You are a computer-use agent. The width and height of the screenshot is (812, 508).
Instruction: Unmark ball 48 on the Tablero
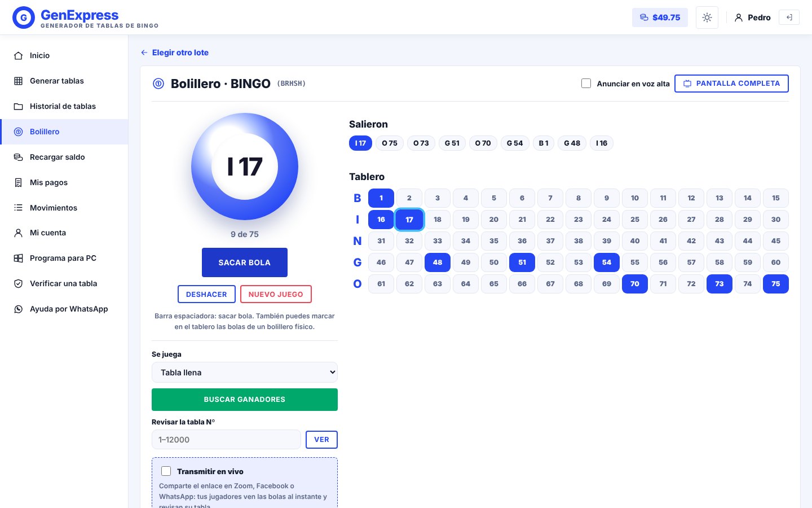(x=438, y=262)
